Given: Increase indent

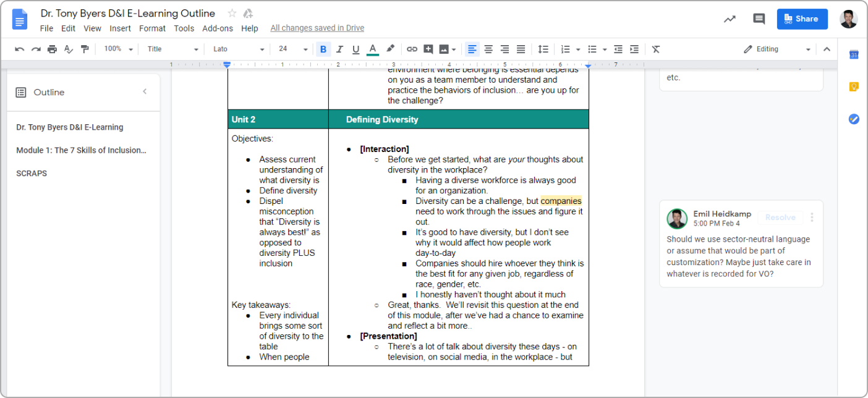Looking at the screenshot, I should pyautogui.click(x=634, y=49).
